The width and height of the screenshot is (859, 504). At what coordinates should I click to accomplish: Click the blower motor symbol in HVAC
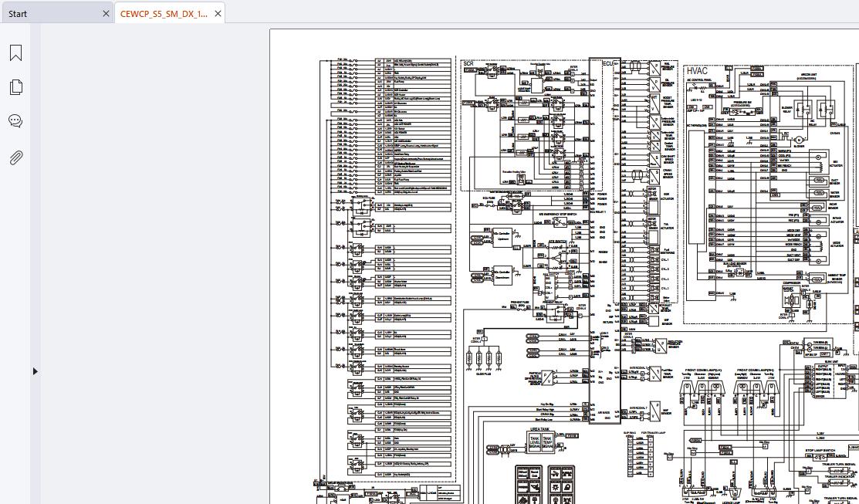tap(799, 139)
